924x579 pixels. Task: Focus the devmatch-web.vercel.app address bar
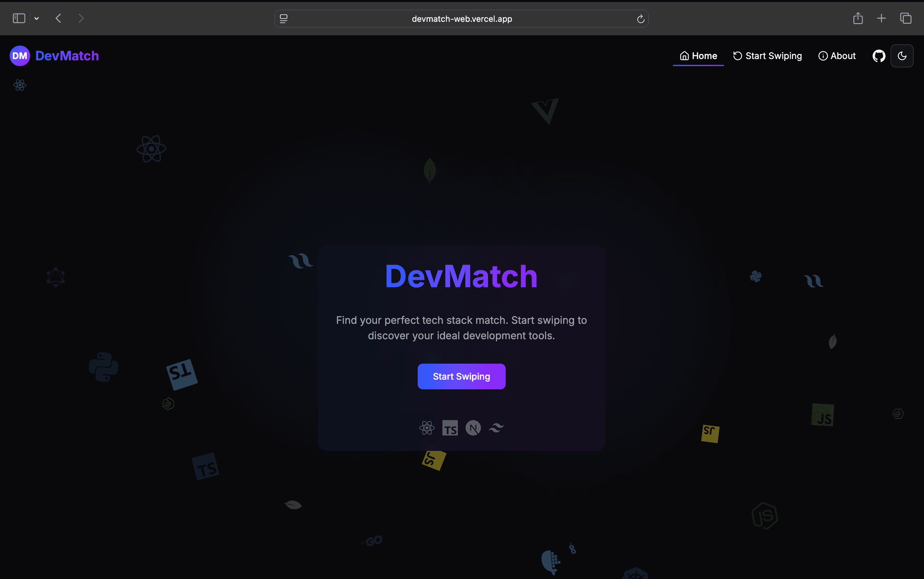coord(462,19)
